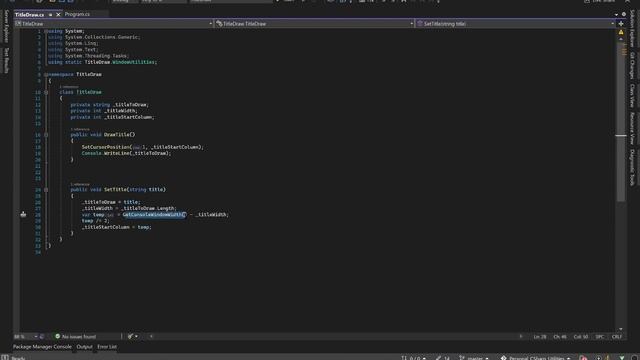Open the SetTitle(string title) member dropdown
The image size is (640, 360).
[x=515, y=24]
